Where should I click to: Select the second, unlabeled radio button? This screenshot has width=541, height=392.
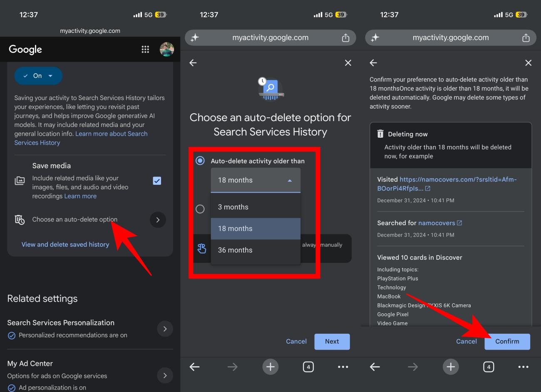(x=200, y=209)
